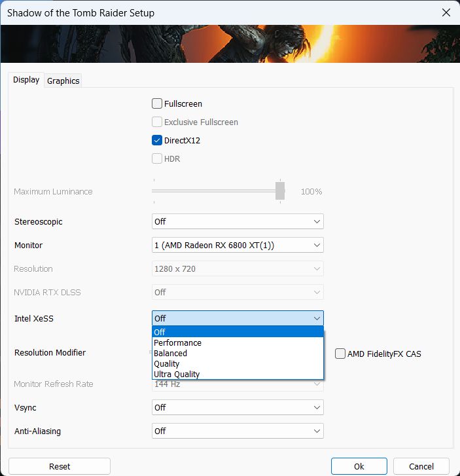The height and width of the screenshot is (476, 460).
Task: Choose Performance in XeSS list
Action: (x=177, y=342)
